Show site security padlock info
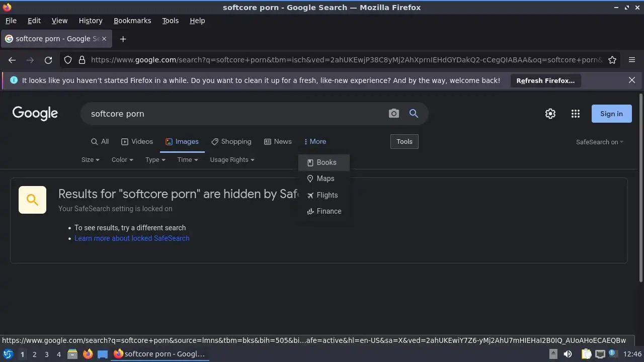The height and width of the screenshot is (362, 644). [82, 60]
